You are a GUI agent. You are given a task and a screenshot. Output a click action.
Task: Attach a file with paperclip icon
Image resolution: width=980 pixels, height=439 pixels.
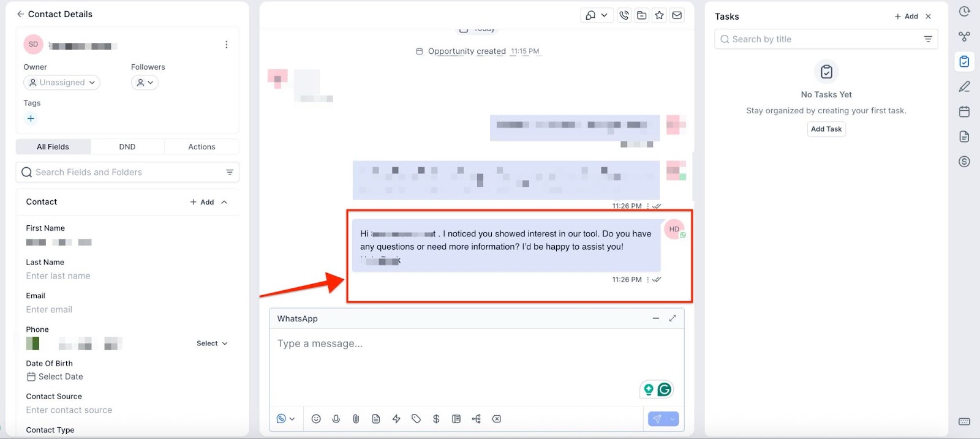356,419
